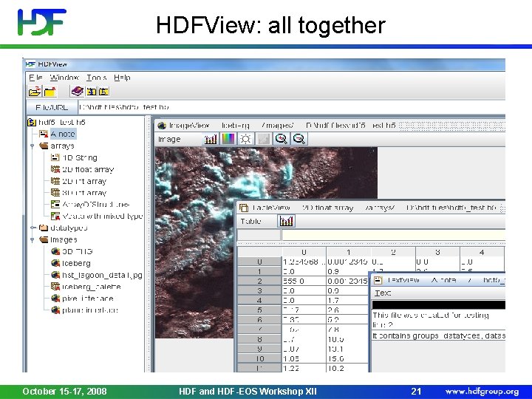Screen dimensions: 532x399
Task: Select hdf5_test.h5 root in tree
Action: point(61,122)
